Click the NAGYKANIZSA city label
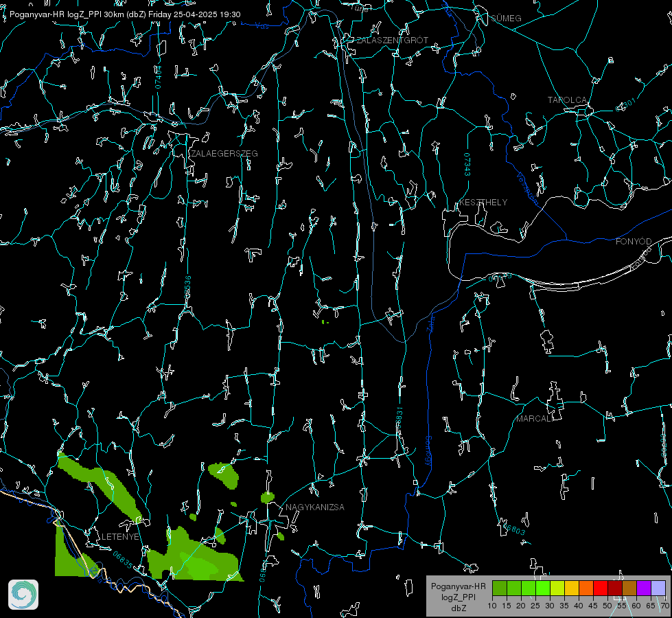The image size is (672, 618). point(315,507)
